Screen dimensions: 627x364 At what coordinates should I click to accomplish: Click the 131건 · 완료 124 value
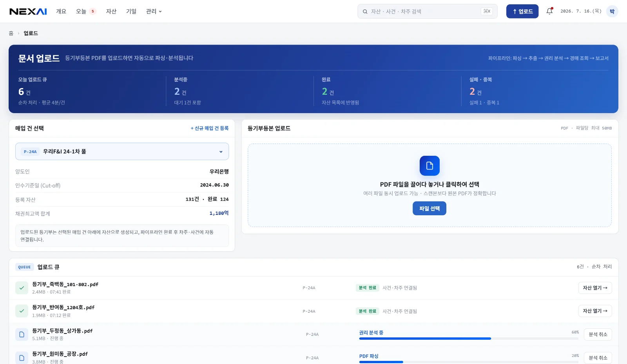point(207,199)
